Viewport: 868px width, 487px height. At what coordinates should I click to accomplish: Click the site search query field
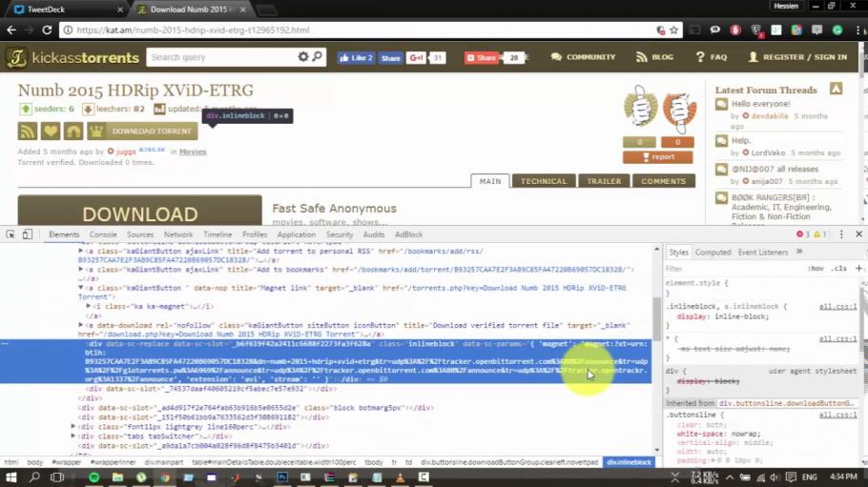coord(221,57)
